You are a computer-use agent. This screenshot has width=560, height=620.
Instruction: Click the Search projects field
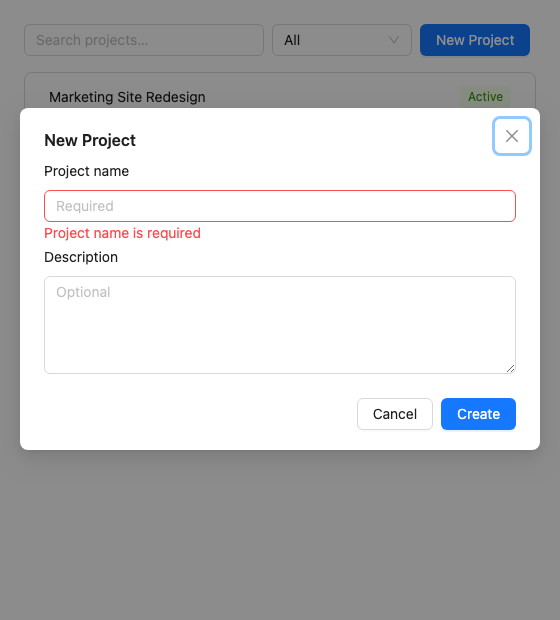tap(144, 40)
